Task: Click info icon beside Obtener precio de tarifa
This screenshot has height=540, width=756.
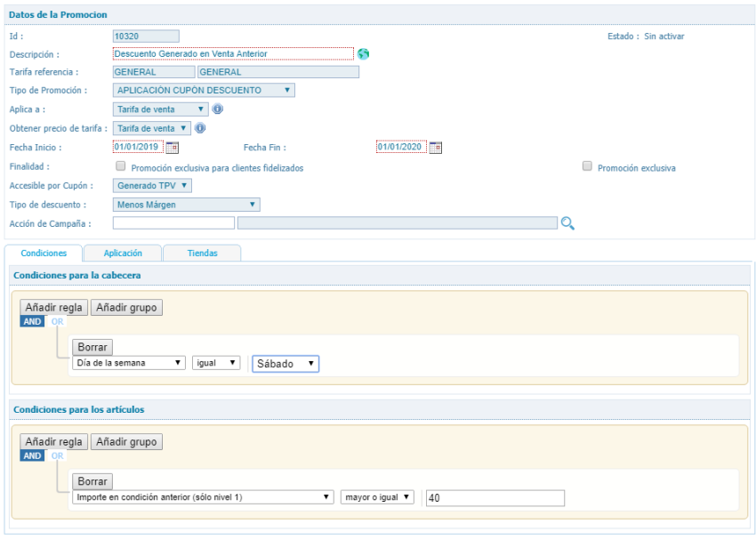Action: pos(200,128)
